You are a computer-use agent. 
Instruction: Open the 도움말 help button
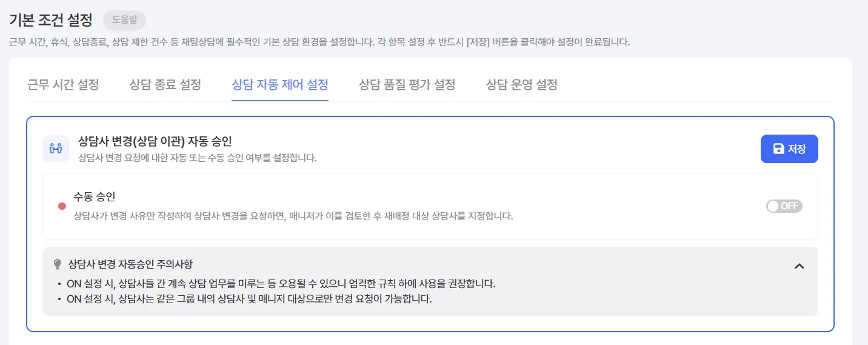[x=124, y=20]
